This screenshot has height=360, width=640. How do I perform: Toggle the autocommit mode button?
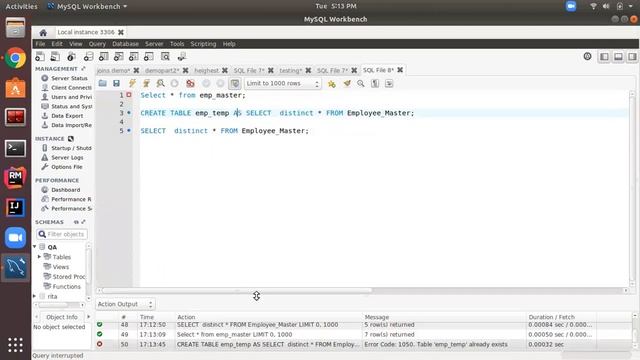point(235,83)
